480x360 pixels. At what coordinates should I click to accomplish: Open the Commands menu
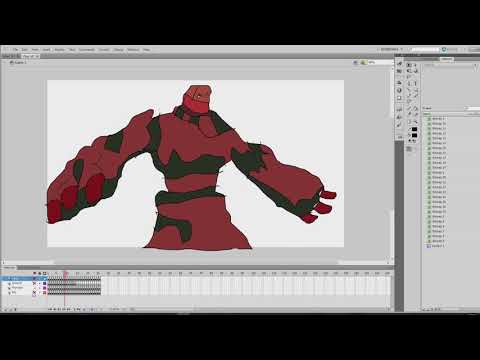tap(87, 49)
